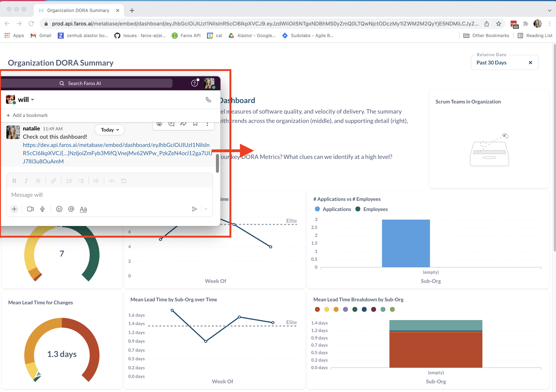
Task: Open the Today date dropdown in chat
Action: click(110, 130)
